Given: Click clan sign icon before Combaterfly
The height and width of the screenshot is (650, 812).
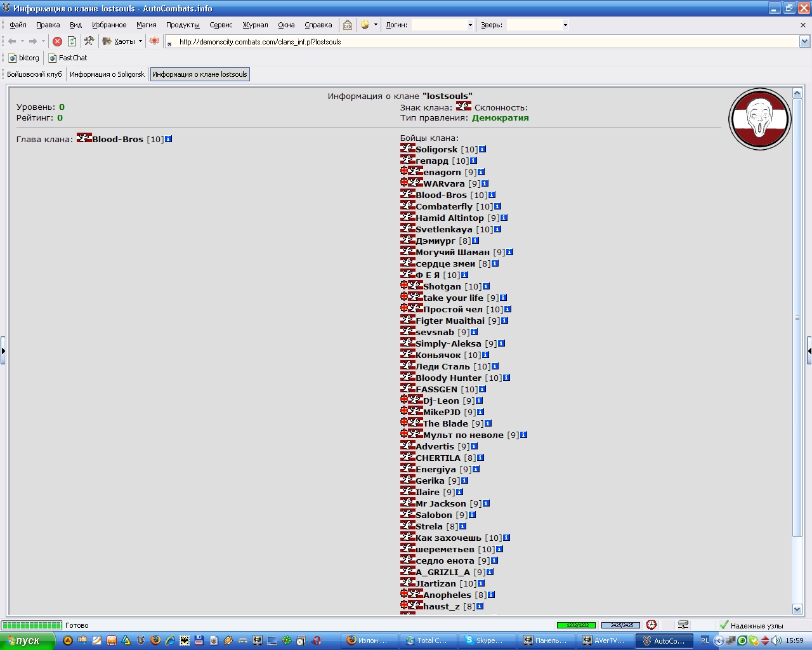Looking at the screenshot, I should tap(408, 206).
